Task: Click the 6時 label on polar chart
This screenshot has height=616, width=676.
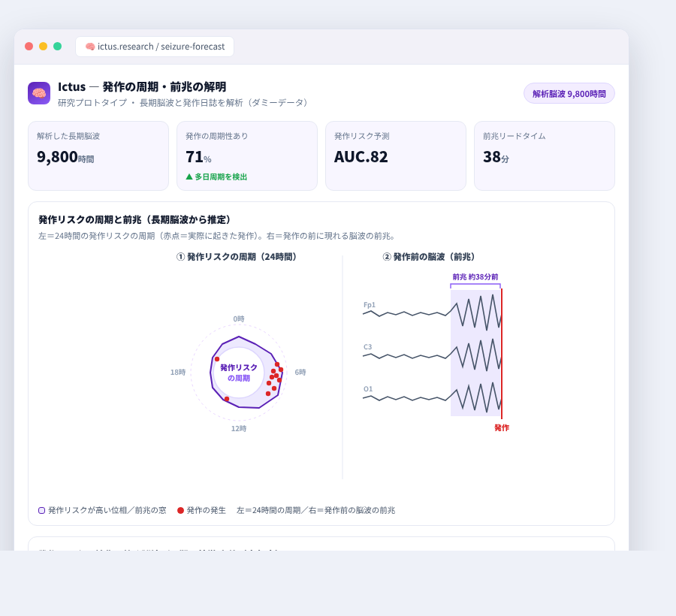Action: (300, 372)
